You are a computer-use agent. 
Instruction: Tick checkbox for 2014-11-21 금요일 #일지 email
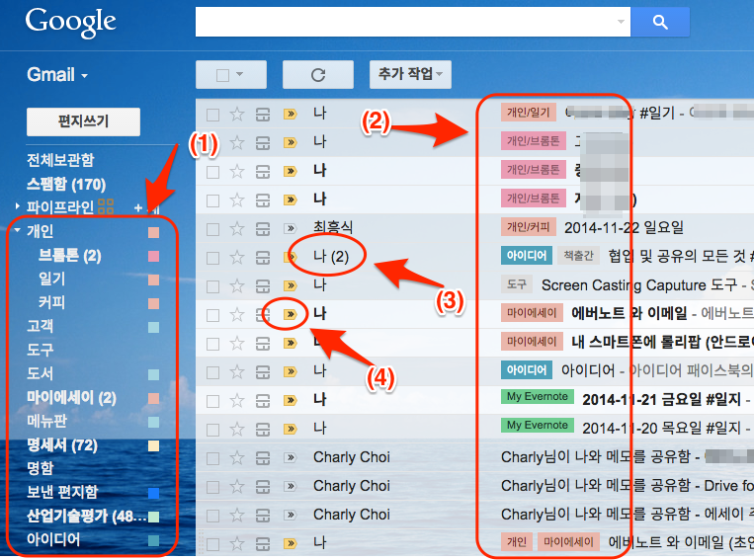(x=213, y=401)
